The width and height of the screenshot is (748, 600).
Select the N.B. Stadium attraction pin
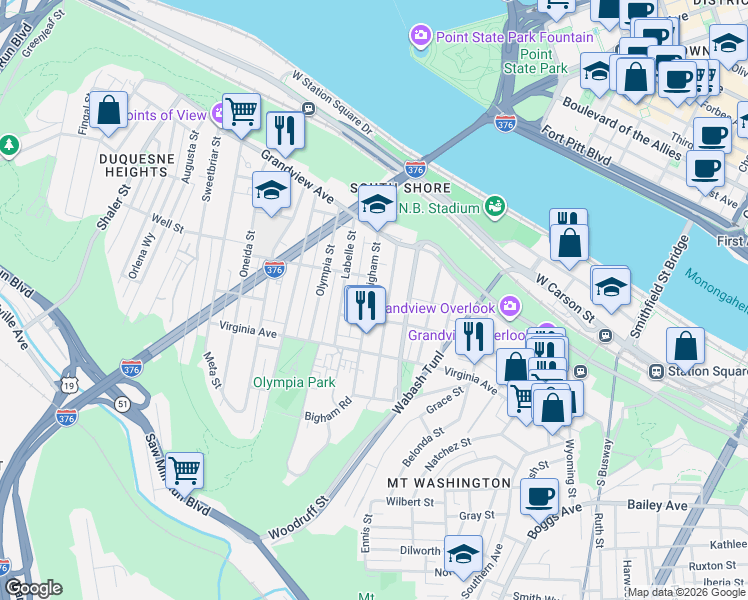(x=495, y=207)
